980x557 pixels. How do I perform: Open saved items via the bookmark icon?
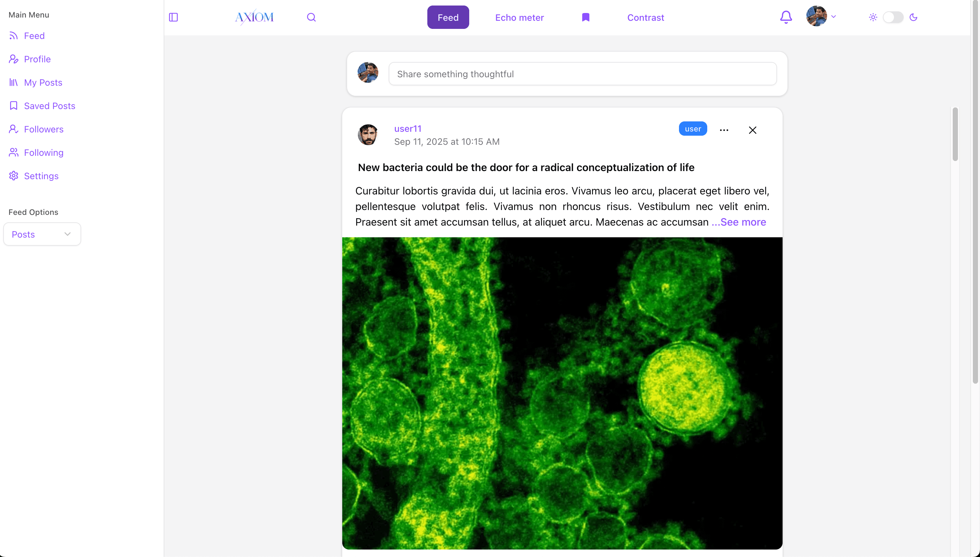tap(585, 17)
